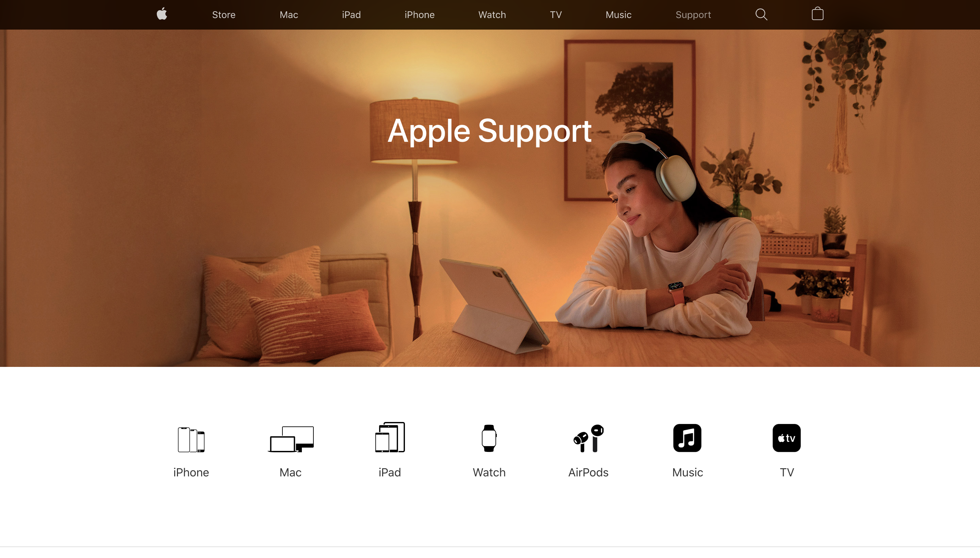Click the Apple TV support icon

pyautogui.click(x=786, y=437)
